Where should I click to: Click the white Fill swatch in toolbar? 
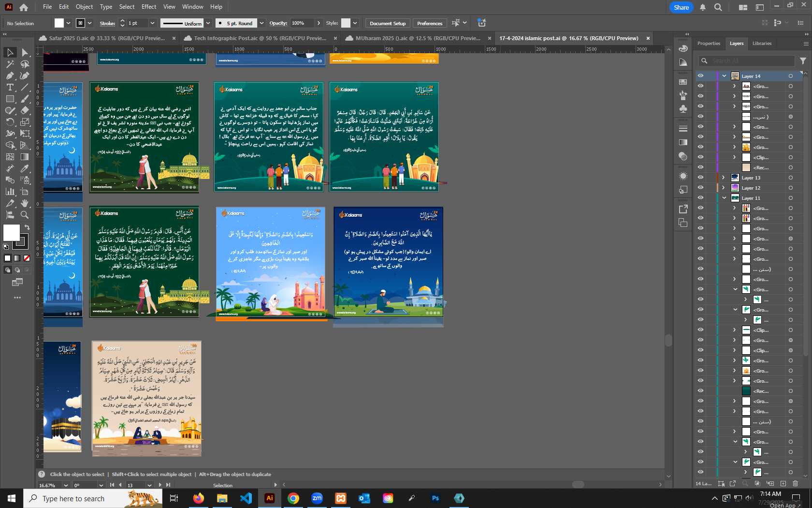(12, 233)
